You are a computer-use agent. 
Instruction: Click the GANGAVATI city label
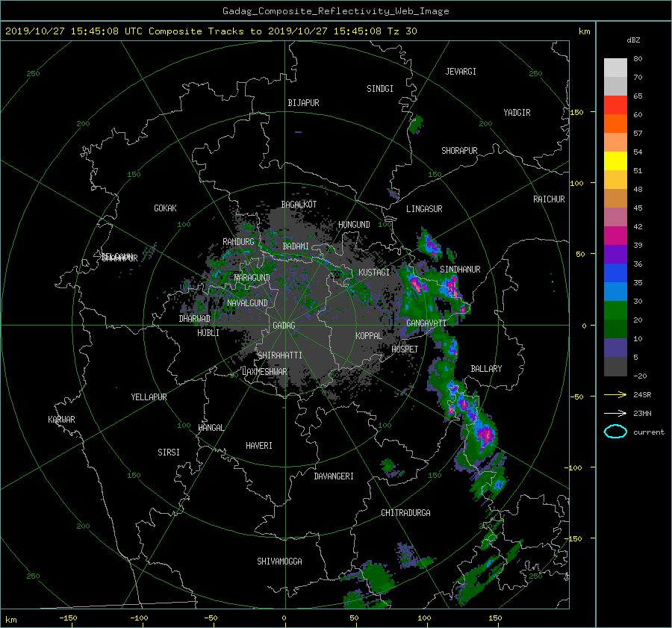tap(426, 323)
